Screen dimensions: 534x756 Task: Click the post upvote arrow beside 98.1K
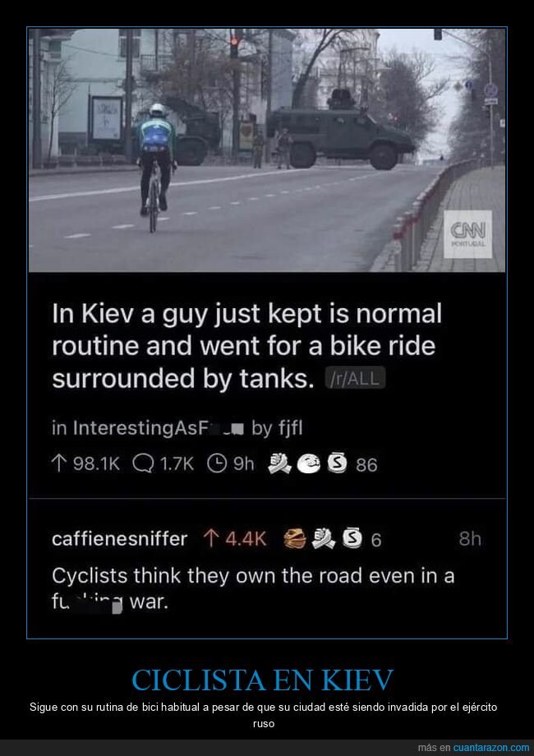click(x=58, y=463)
